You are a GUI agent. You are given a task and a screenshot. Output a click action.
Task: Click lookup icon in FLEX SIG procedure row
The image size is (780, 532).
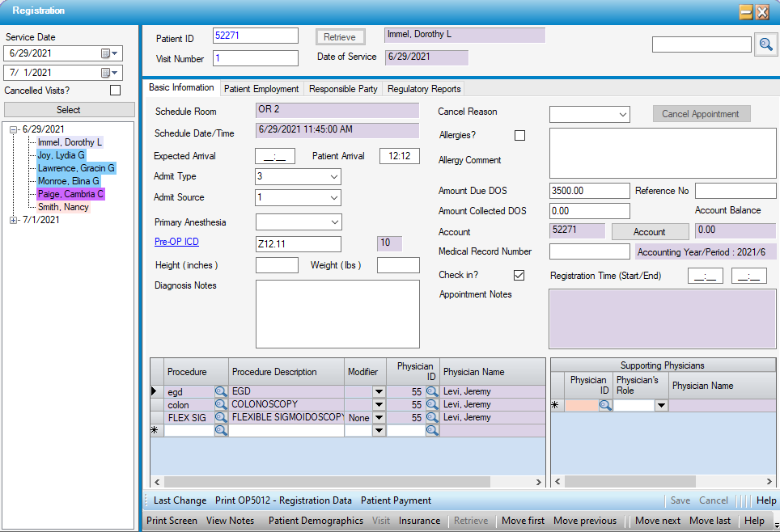click(x=220, y=417)
